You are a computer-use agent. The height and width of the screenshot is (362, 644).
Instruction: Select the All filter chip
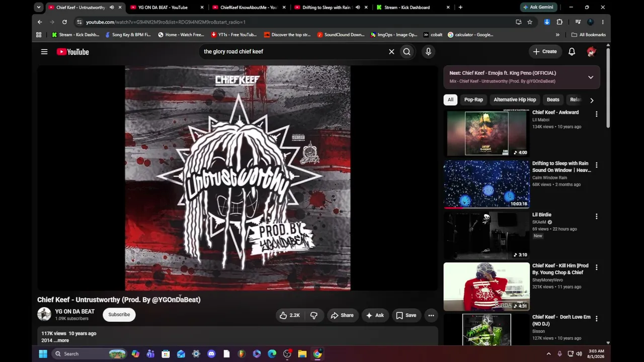[x=450, y=100]
